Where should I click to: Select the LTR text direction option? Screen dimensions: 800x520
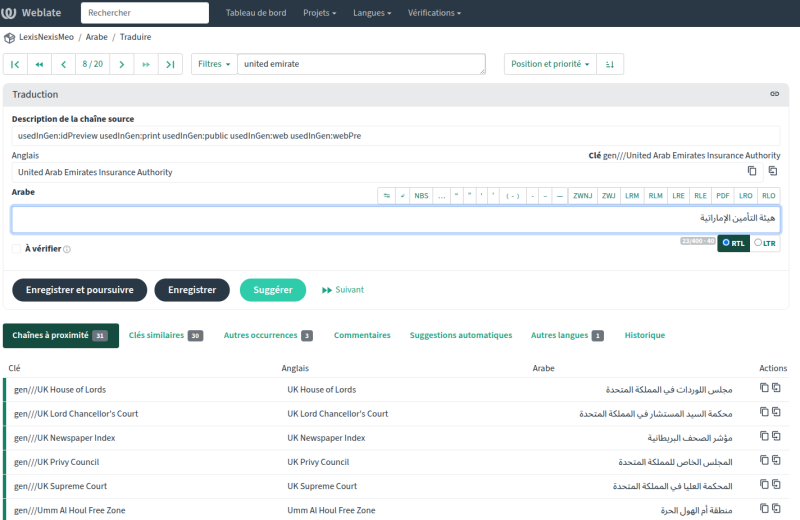click(765, 243)
